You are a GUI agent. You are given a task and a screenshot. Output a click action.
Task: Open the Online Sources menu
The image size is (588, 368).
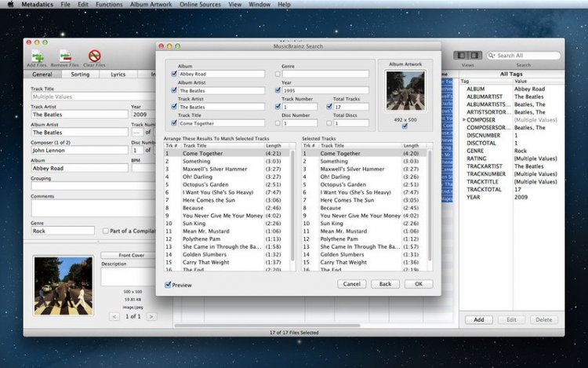point(201,5)
